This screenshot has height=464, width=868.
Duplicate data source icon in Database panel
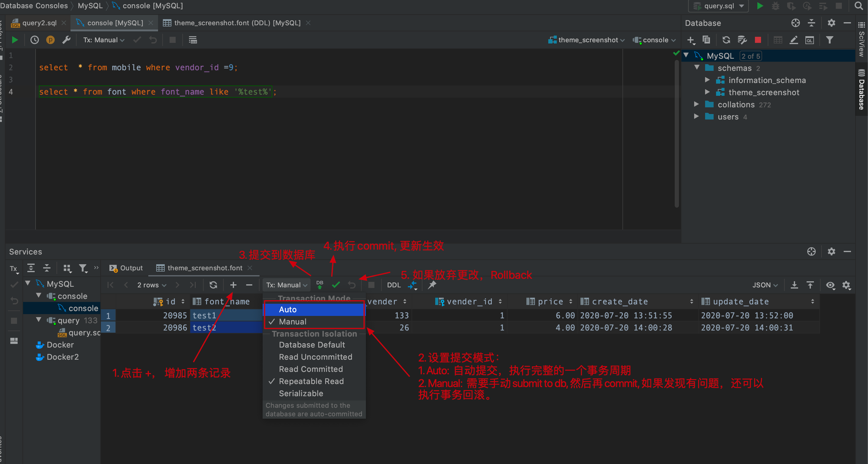point(706,40)
